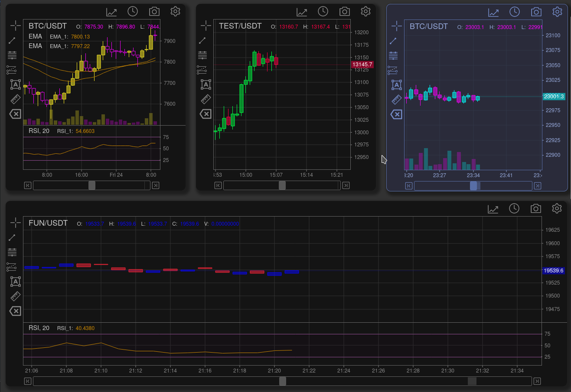The height and width of the screenshot is (392, 571).
Task: Choose horizontal lines tool in FUN/USDT chart
Action: pyautogui.click(x=12, y=252)
